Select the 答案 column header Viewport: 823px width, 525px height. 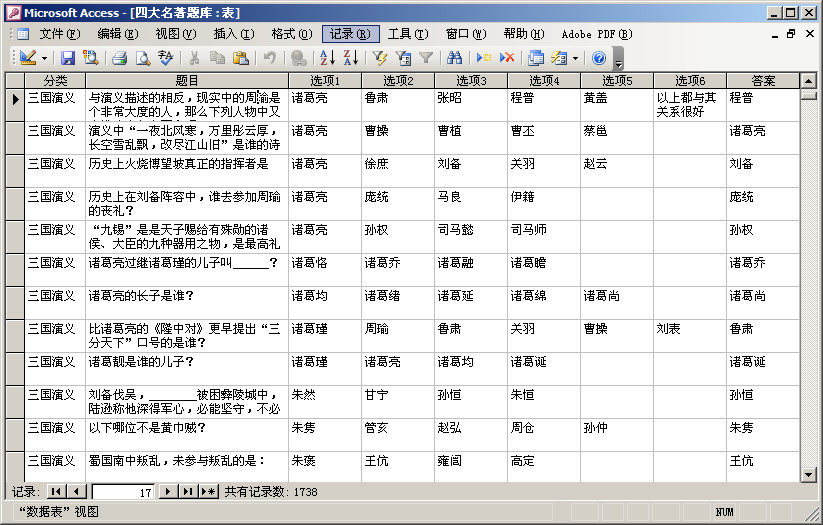[763, 80]
